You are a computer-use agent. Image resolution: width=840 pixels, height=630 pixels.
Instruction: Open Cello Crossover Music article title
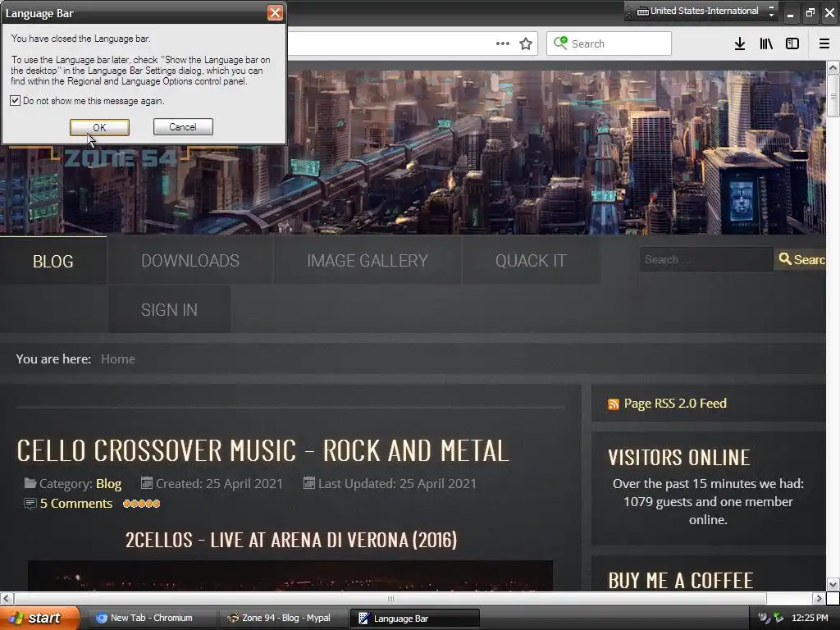point(262,450)
